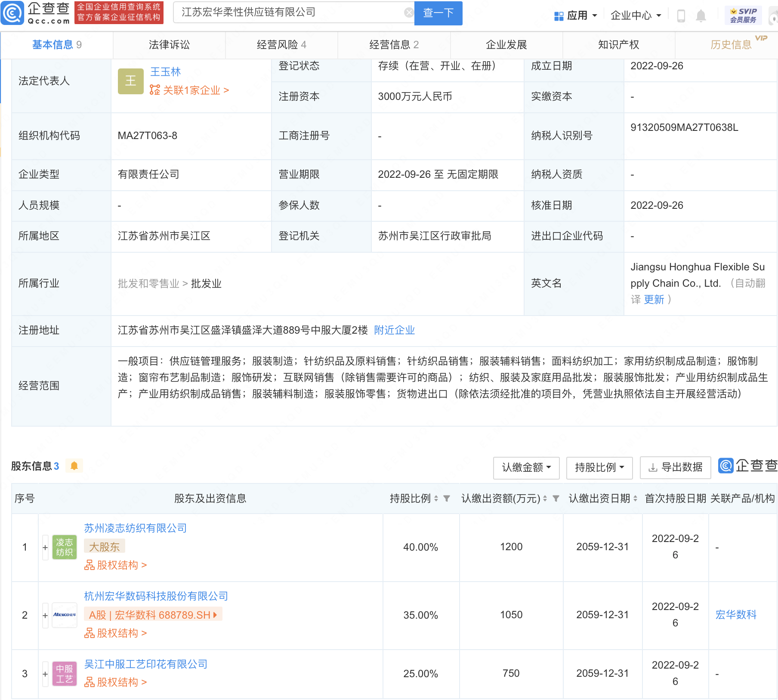Expand row for 苏州凌志纺织有限公司
This screenshot has width=778, height=700.
click(45, 548)
